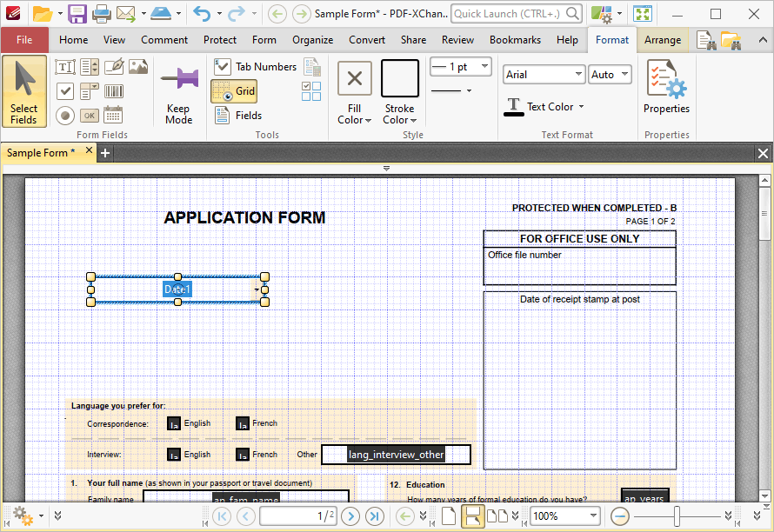Viewport: 774px width, 532px height.
Task: Click the Stroke Color swatch
Action: [400, 78]
